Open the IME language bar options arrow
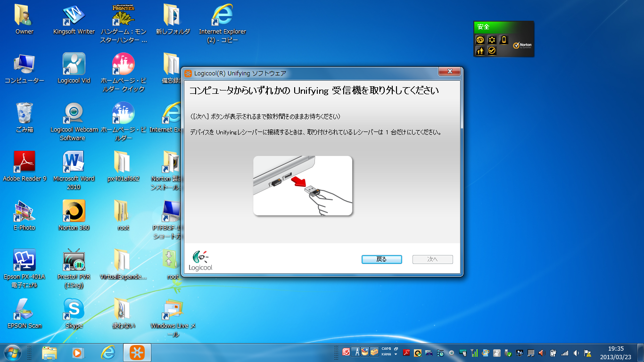This screenshot has width=644, height=362. pyautogui.click(x=396, y=354)
